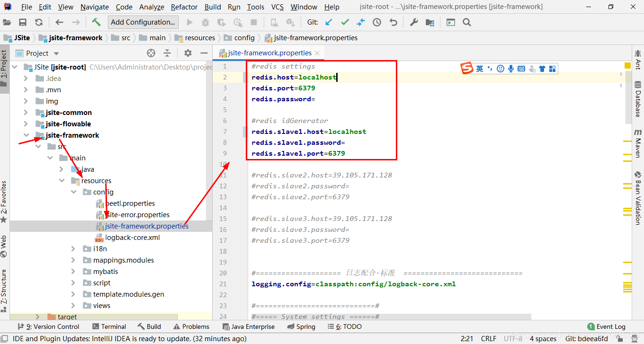This screenshot has height=344, width=644.
Task: Click the Git branch bdeea6fd status
Action: 586,339
